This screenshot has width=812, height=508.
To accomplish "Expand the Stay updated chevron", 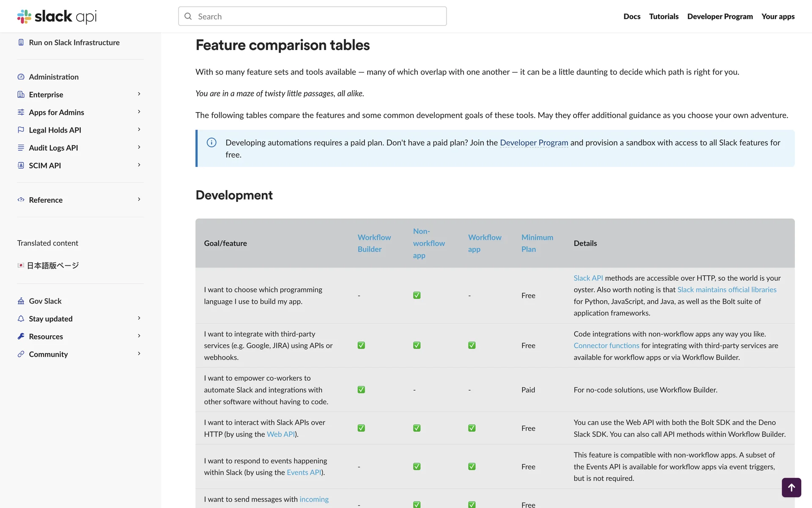I will (x=139, y=318).
